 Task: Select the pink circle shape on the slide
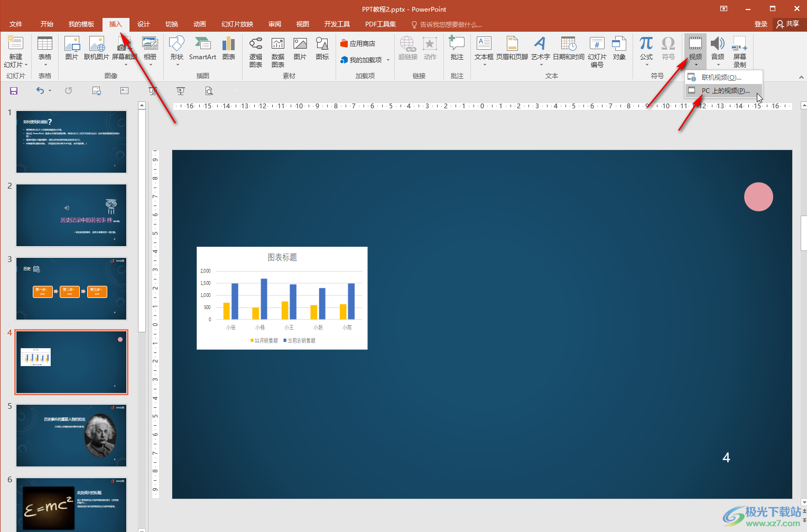click(x=758, y=197)
